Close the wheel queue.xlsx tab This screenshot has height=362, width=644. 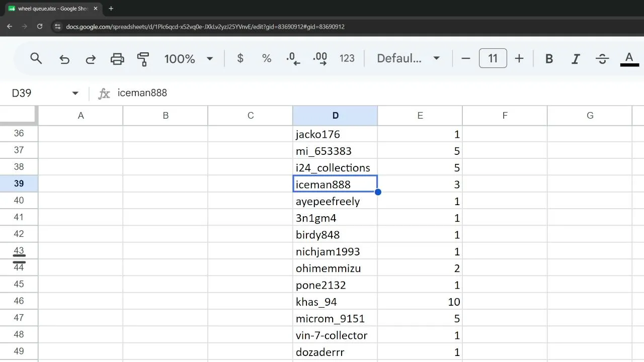pyautogui.click(x=96, y=9)
